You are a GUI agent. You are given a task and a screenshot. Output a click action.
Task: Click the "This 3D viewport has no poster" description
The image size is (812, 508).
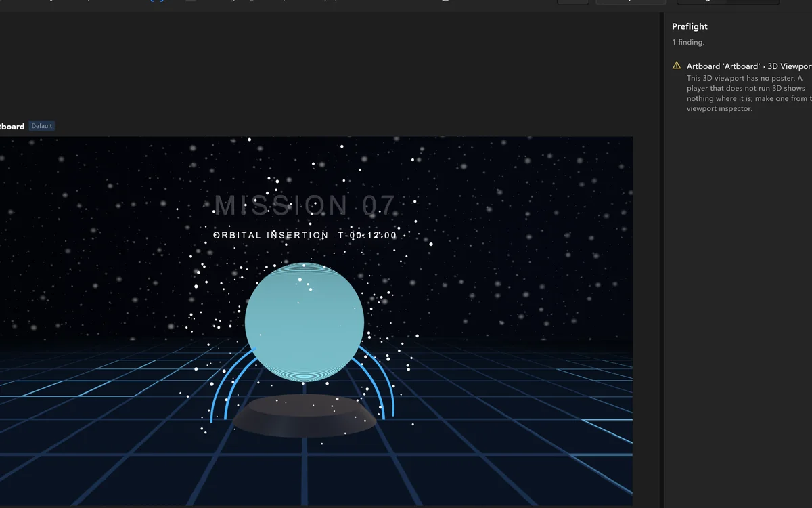[x=749, y=93]
